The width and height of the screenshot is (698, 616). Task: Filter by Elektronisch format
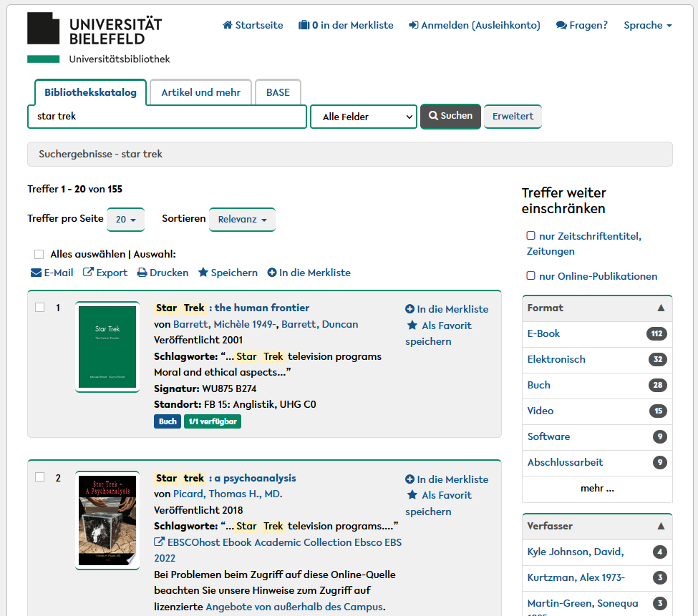click(x=597, y=359)
